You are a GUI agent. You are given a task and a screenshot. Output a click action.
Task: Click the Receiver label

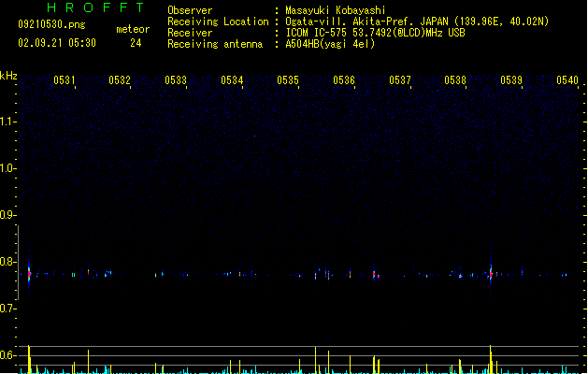coord(190,33)
